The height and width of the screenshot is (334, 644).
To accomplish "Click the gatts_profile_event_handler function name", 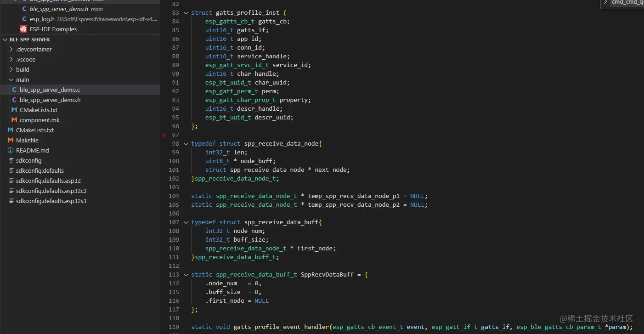I will [282, 327].
